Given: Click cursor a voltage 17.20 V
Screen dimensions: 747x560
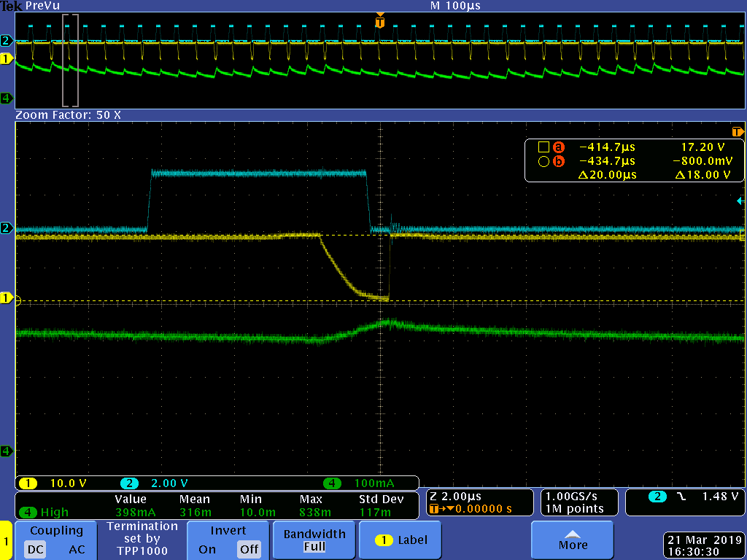Looking at the screenshot, I should (x=703, y=147).
